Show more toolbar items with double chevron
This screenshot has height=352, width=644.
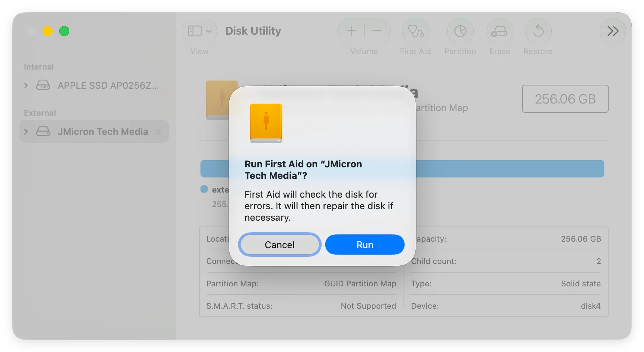(613, 31)
